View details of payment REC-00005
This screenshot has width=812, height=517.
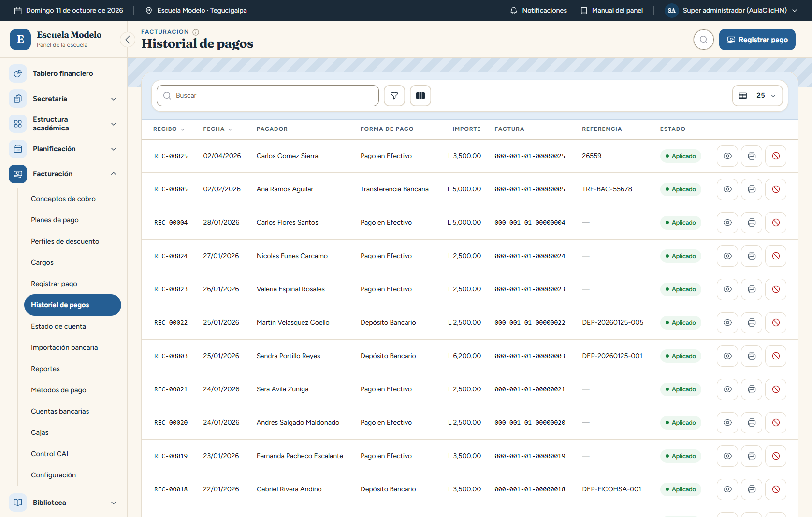coord(727,189)
